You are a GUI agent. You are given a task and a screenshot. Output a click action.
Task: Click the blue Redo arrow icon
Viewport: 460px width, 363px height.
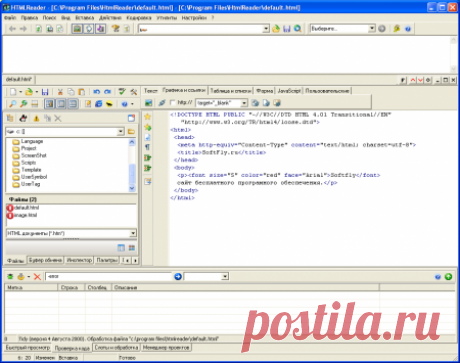coord(107,92)
